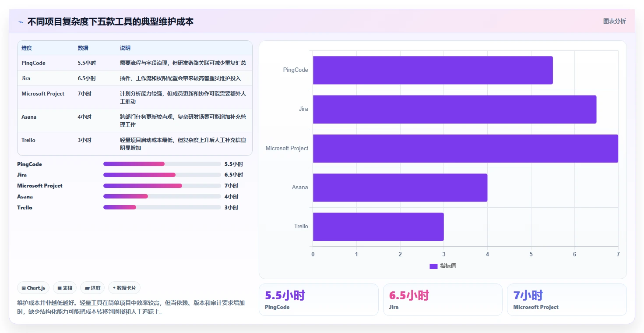Click the 说明 column header
Viewport: 644px width, 333px height.
[x=125, y=48]
